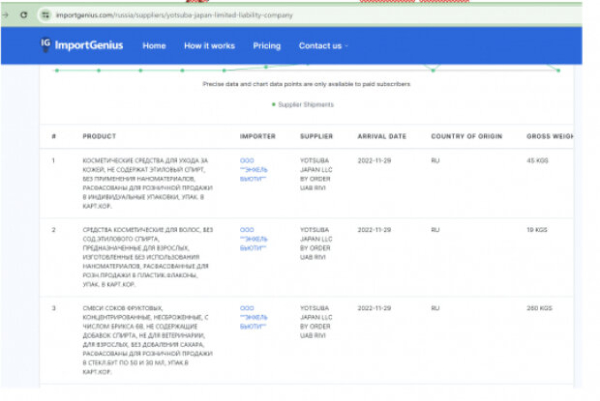Click the arrival date in row 3

point(374,308)
